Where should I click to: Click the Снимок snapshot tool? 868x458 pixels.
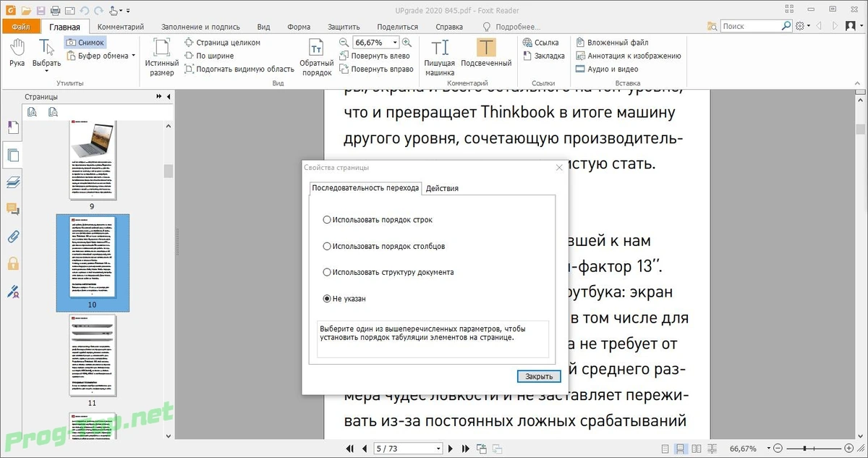pyautogui.click(x=85, y=43)
